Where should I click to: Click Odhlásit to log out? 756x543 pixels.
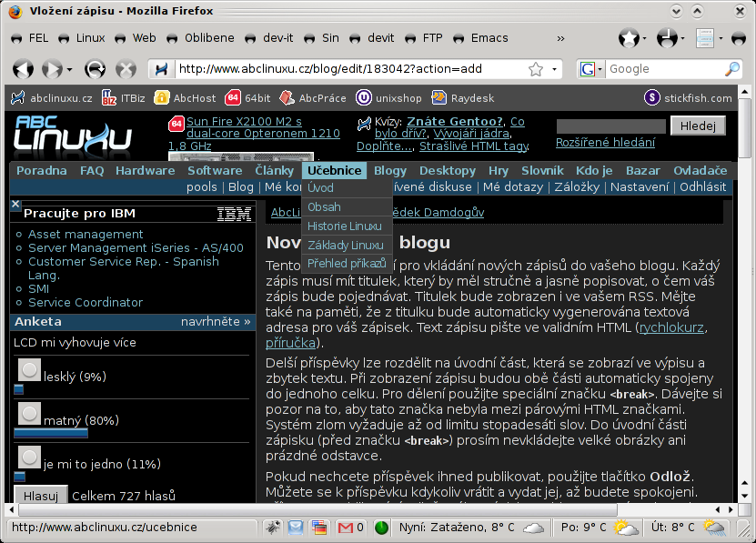click(702, 186)
